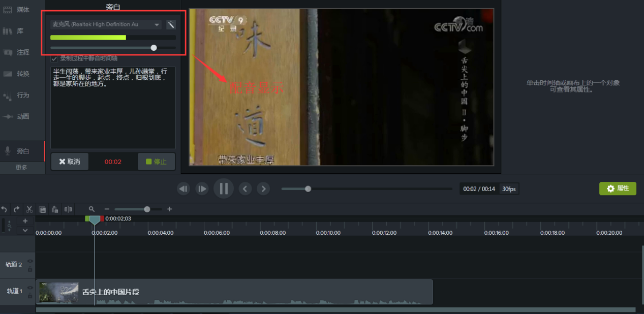Click the video preview canvas

point(341,87)
